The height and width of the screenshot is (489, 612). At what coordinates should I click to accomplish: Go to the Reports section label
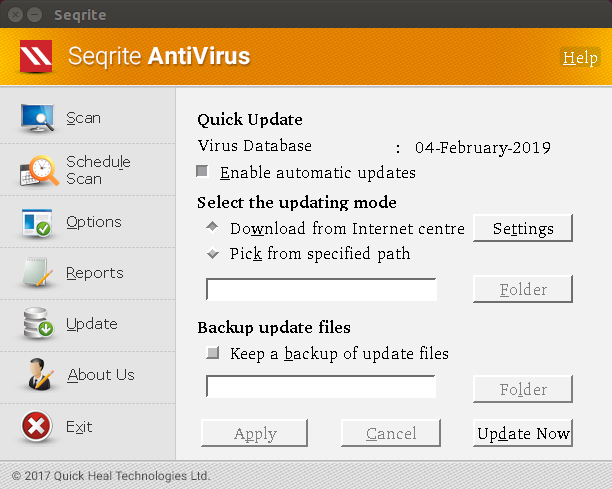95,273
